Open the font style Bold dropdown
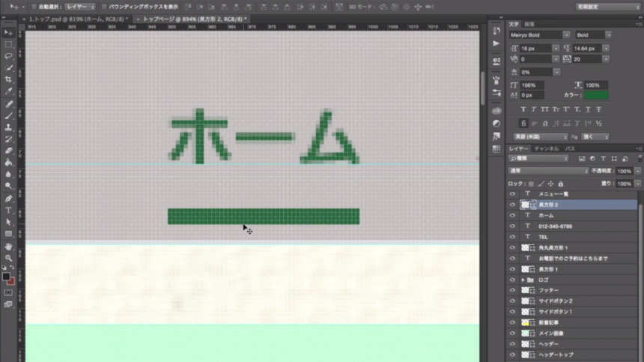Screen dimensions: 644x362 point(608,35)
